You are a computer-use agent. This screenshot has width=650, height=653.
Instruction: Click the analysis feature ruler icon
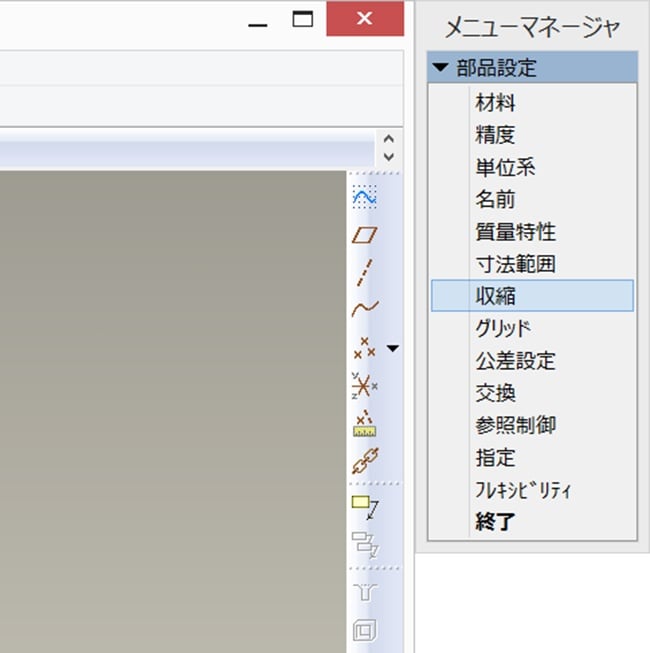point(364,423)
